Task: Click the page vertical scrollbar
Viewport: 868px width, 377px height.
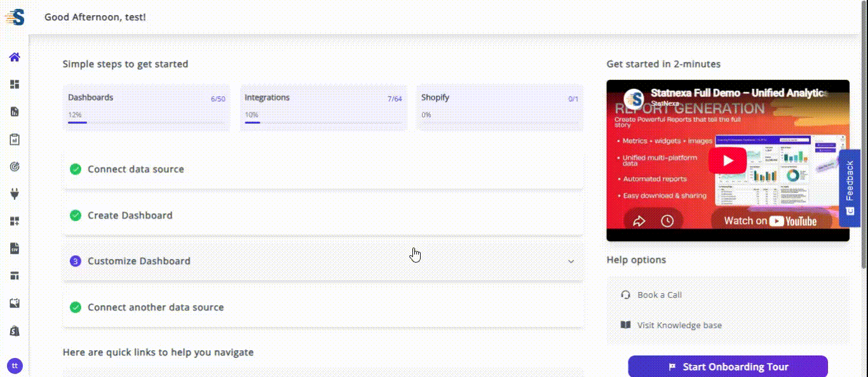Action: (864, 133)
